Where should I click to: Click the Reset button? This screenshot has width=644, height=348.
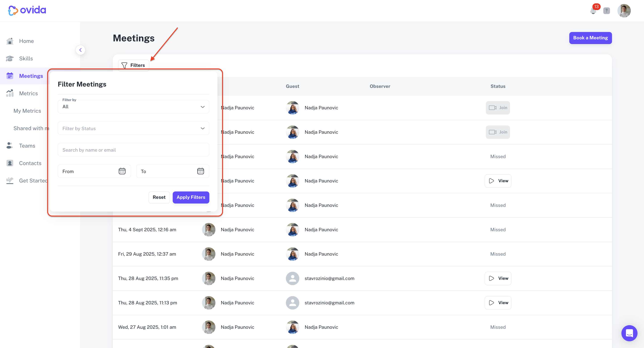159,197
